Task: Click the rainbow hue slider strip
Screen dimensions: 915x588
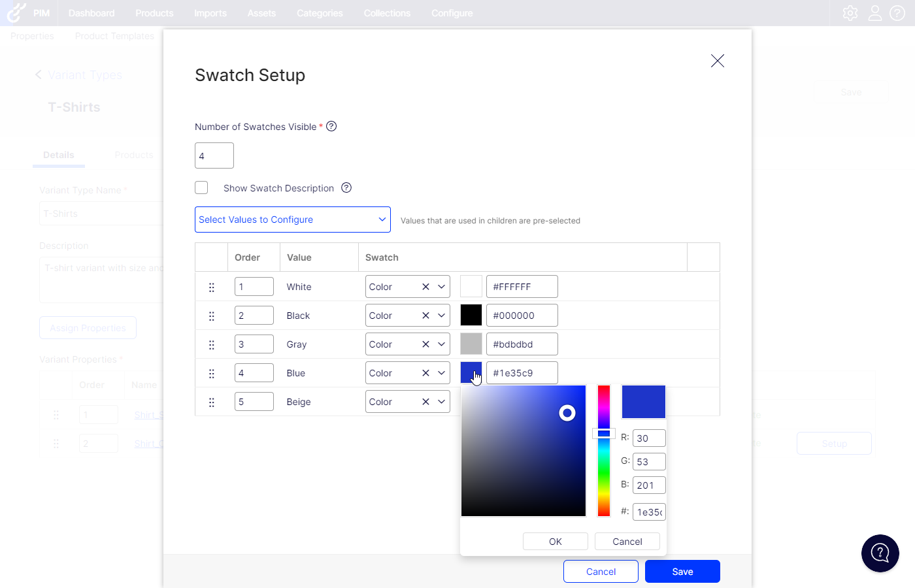Action: [x=604, y=470]
